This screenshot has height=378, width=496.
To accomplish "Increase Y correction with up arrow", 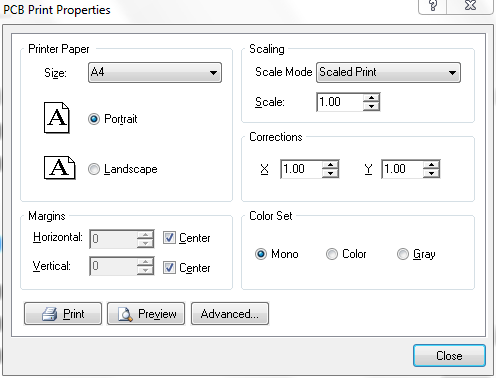I will (x=431, y=165).
